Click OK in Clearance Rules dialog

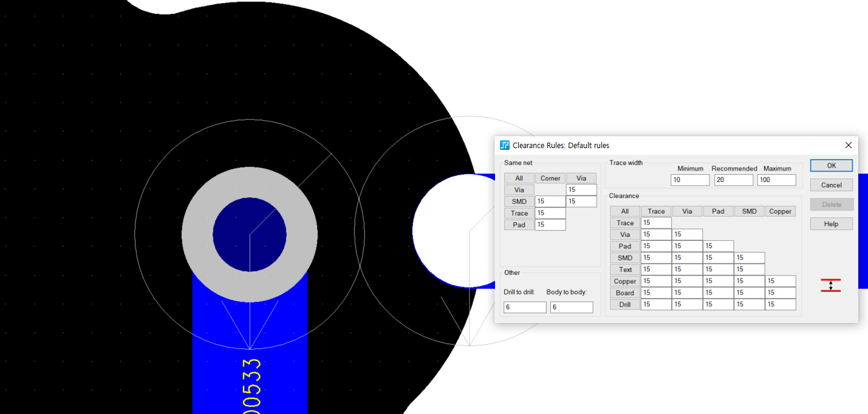831,166
